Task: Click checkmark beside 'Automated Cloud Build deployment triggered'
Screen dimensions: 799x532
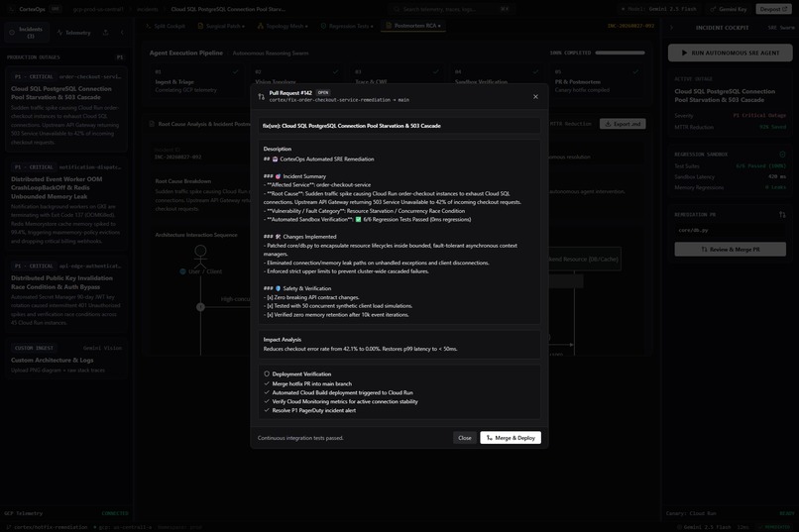Action: click(x=267, y=392)
